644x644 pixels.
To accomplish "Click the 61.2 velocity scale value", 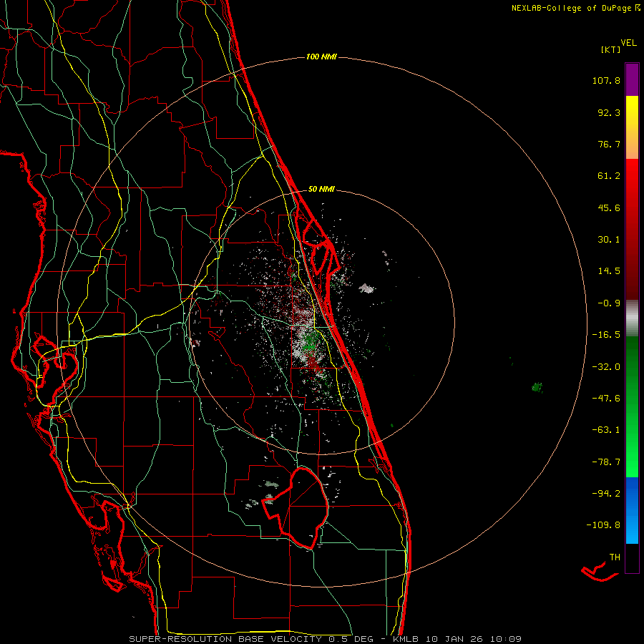I will (609, 176).
